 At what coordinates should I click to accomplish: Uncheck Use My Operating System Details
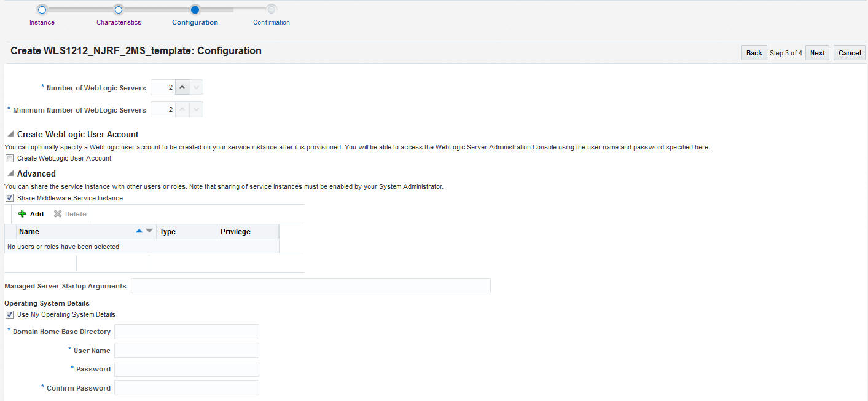[x=9, y=314]
